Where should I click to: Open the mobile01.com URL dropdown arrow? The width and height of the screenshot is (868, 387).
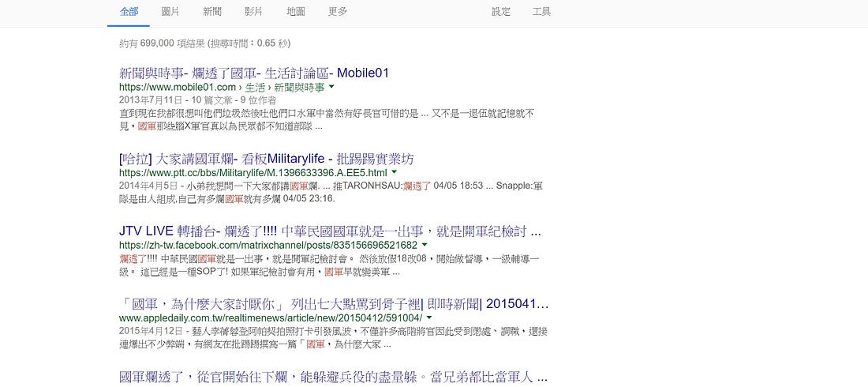(x=331, y=87)
